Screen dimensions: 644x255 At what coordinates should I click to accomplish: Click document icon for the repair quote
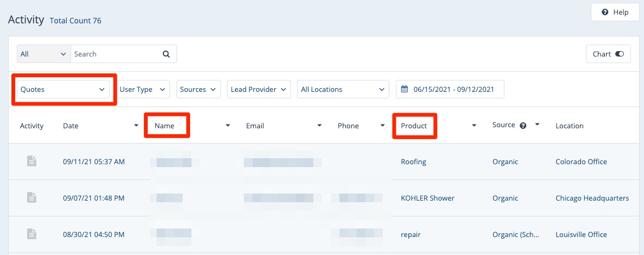32,234
